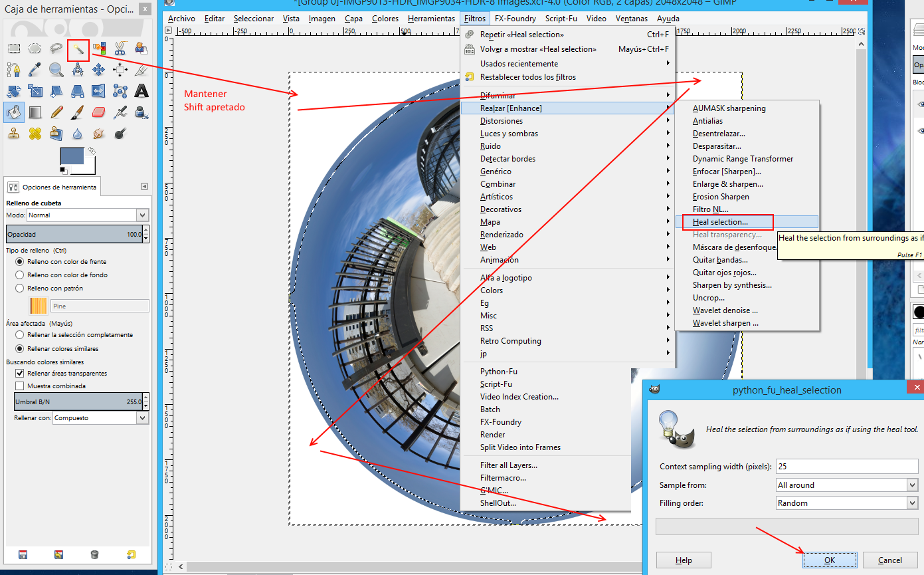Click Heal selection... menu entry

pos(720,222)
